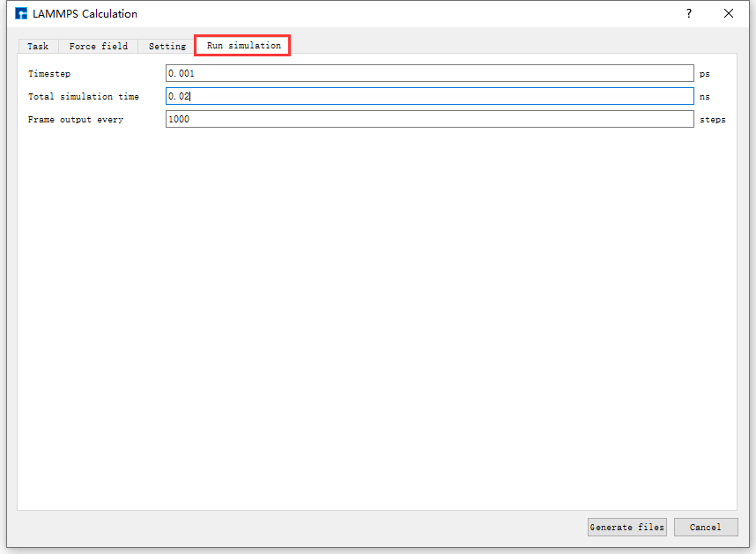Focus the Total simulation time field
Image resolution: width=756 pixels, height=554 pixels.
429,97
